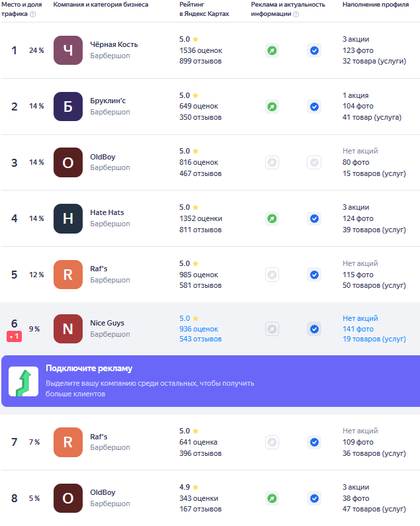Open the 'Подключите рекламу' banner
Viewport: 420px width, 526px height.
point(211,381)
